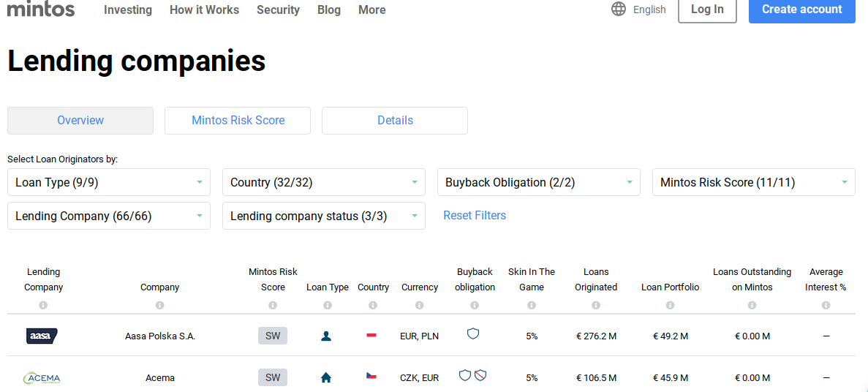Expand the More menu
The width and height of the screenshot is (868, 392).
[x=372, y=10]
